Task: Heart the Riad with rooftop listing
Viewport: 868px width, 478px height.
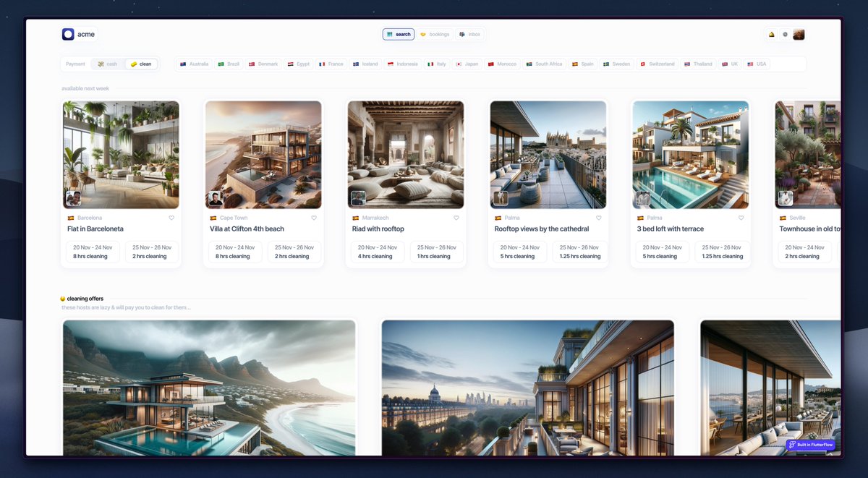Action: pyautogui.click(x=456, y=218)
